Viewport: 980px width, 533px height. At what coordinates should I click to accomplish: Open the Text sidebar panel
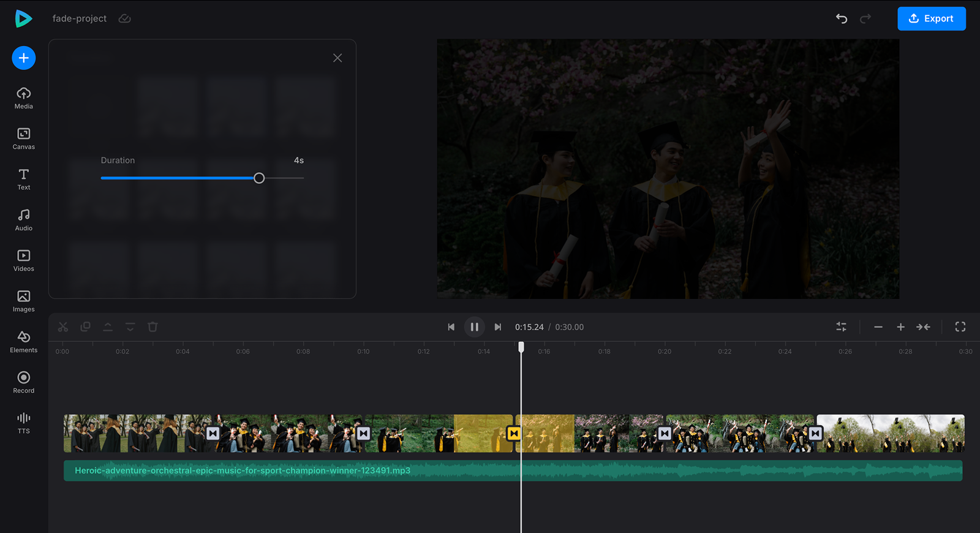pyautogui.click(x=24, y=180)
